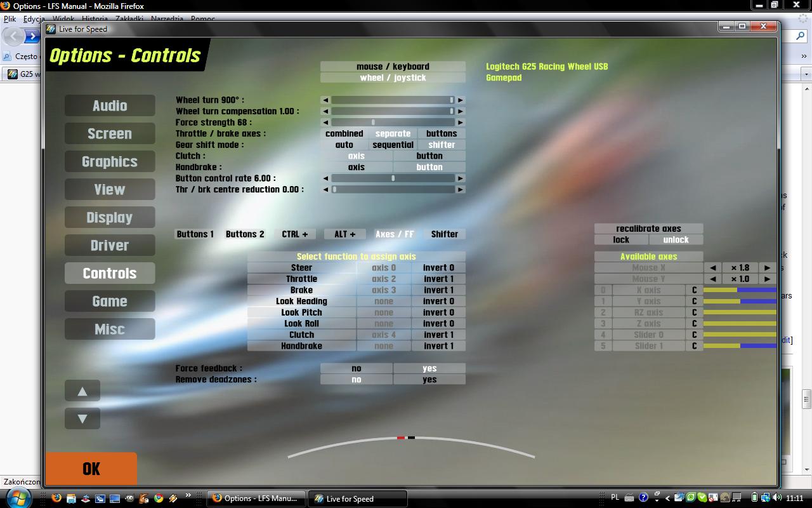Select the Axes / FF tab
Viewport: 812px width, 508px height.
point(395,234)
